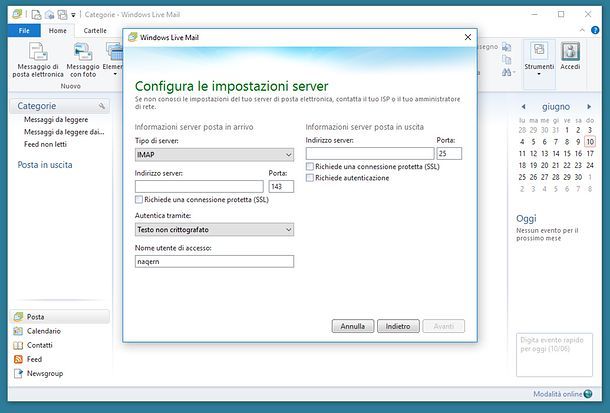
Task: Click the Messaggio con foto icon
Action: 83,52
